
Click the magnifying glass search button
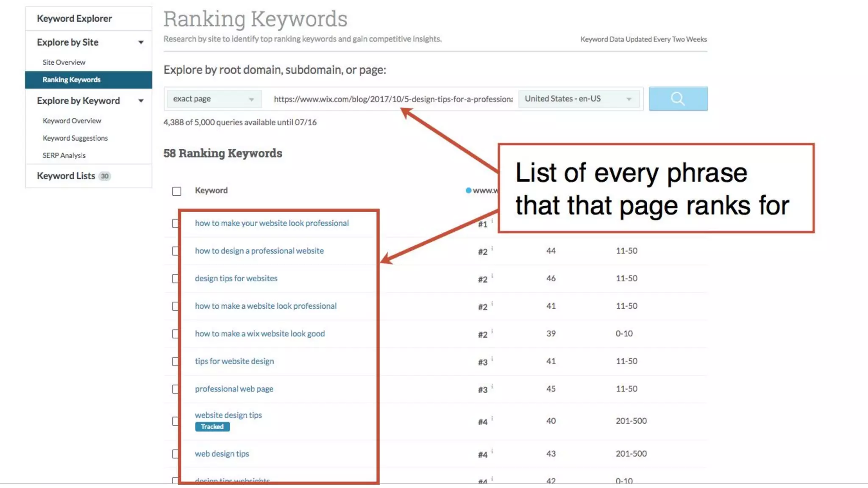point(678,99)
